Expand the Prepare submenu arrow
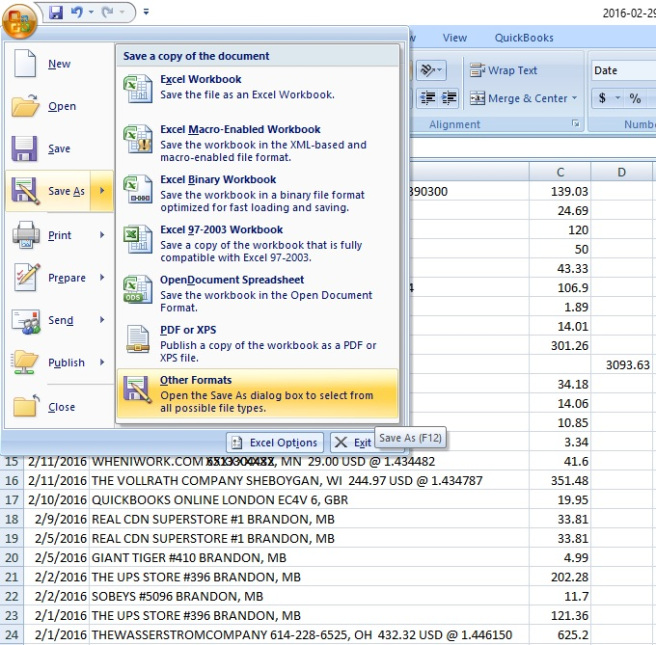Screen dimensions: 656x645 [102, 278]
